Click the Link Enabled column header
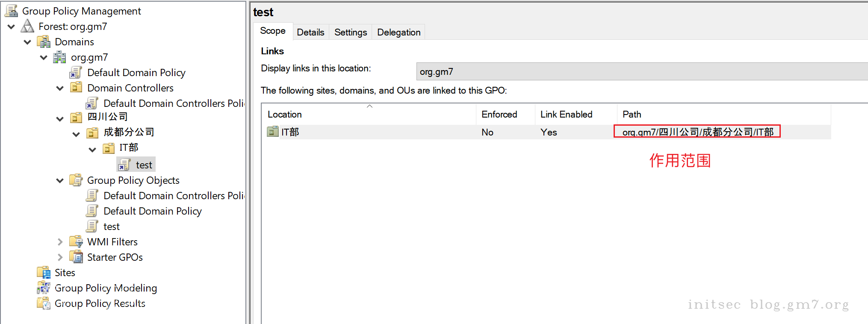Viewport: 868px width, 324px height. point(566,115)
